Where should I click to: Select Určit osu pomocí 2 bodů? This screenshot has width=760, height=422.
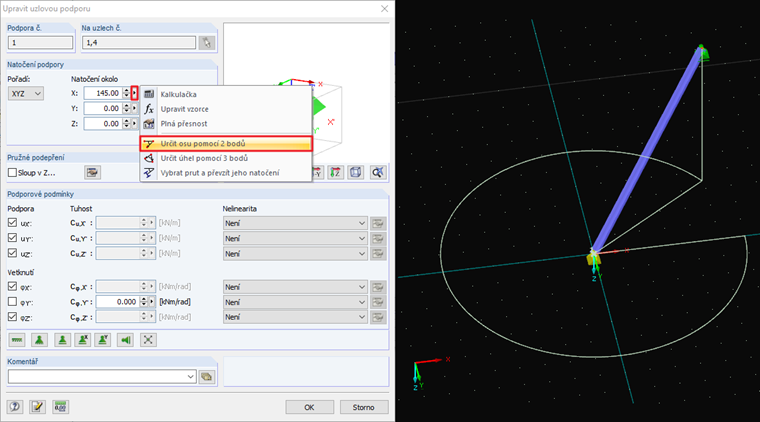pyautogui.click(x=226, y=143)
